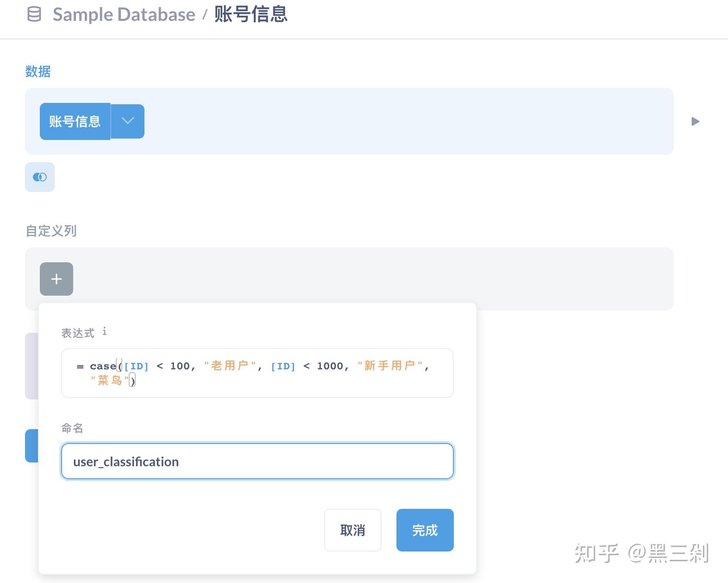Click the 账号信息 title in the breadcrumb

pyautogui.click(x=251, y=14)
